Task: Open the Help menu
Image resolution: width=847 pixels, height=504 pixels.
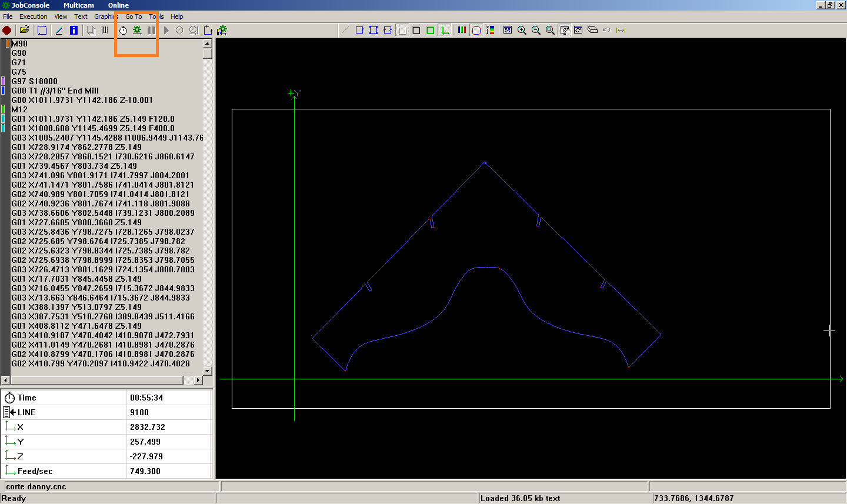Action: click(x=177, y=16)
